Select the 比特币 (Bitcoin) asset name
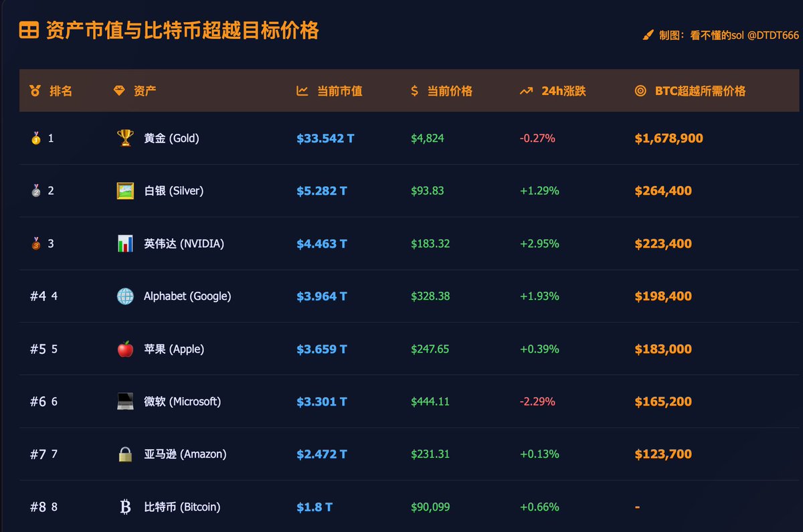This screenshot has height=532, width=803. coord(182,507)
